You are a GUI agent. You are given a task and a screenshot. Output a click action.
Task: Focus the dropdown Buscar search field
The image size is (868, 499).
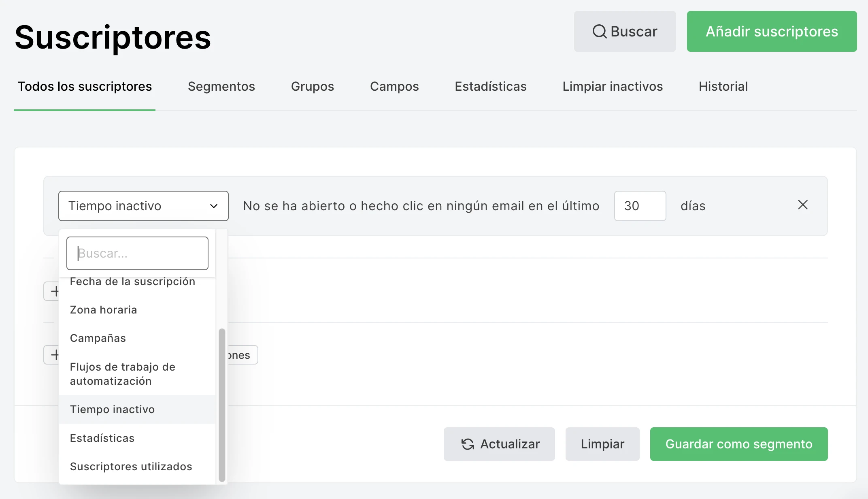(x=137, y=254)
